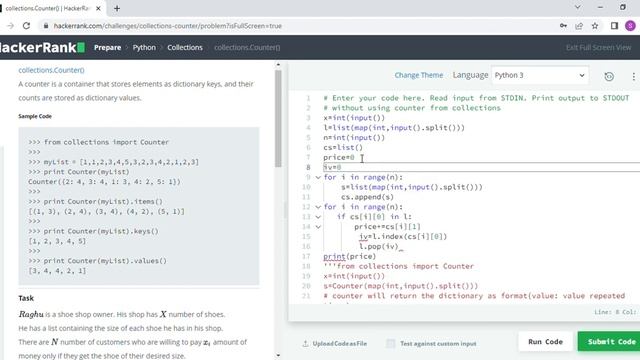This screenshot has height=360, width=640.
Task: Click print(price) on line 17
Action: (x=349, y=256)
